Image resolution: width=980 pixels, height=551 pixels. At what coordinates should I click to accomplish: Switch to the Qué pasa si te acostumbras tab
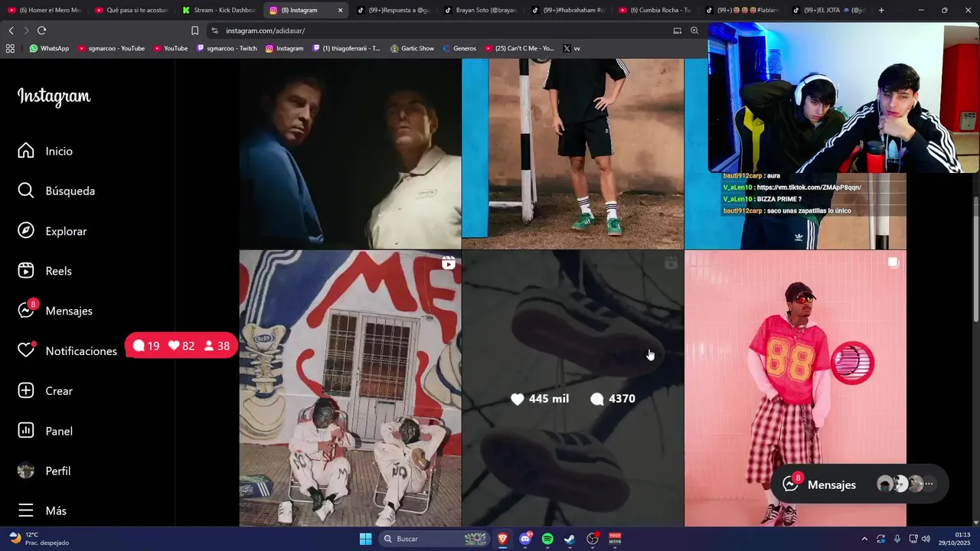point(132,10)
